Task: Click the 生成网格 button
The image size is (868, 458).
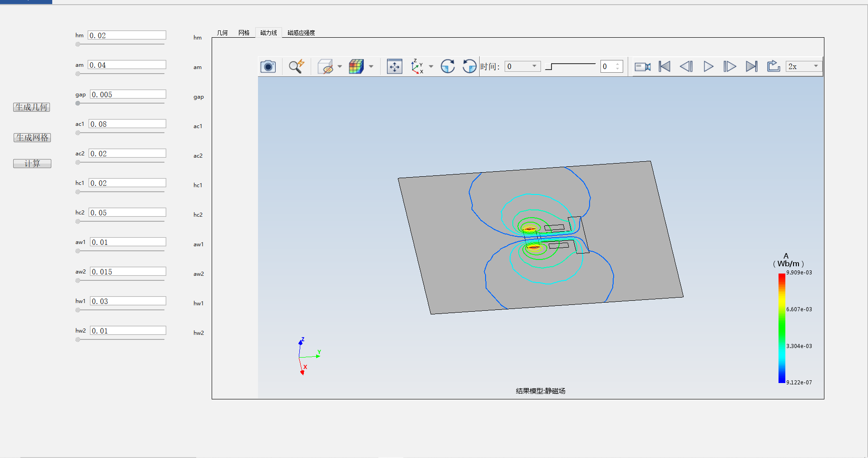Action: [x=32, y=138]
